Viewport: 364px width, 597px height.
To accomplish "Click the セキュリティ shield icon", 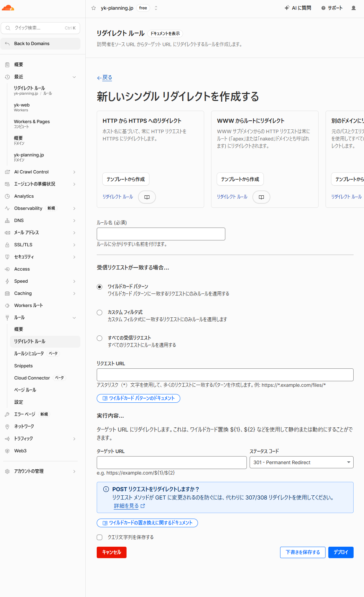I will pos(7,257).
